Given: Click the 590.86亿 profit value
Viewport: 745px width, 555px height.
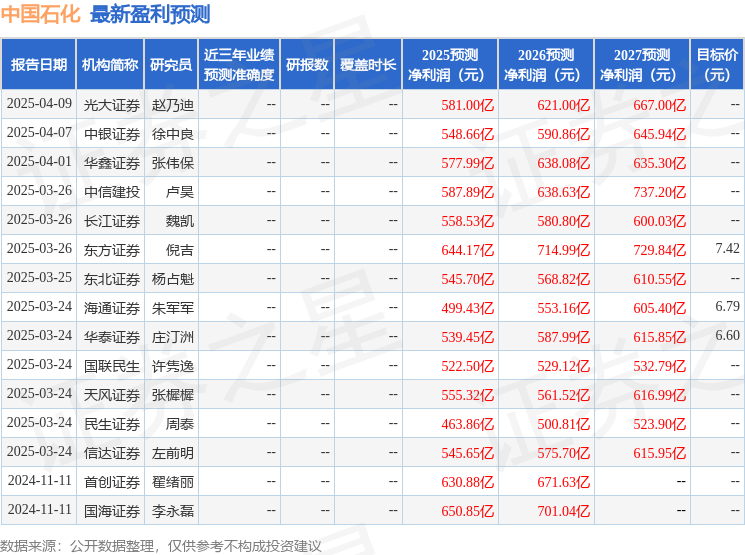Looking at the screenshot, I should click(x=564, y=134).
